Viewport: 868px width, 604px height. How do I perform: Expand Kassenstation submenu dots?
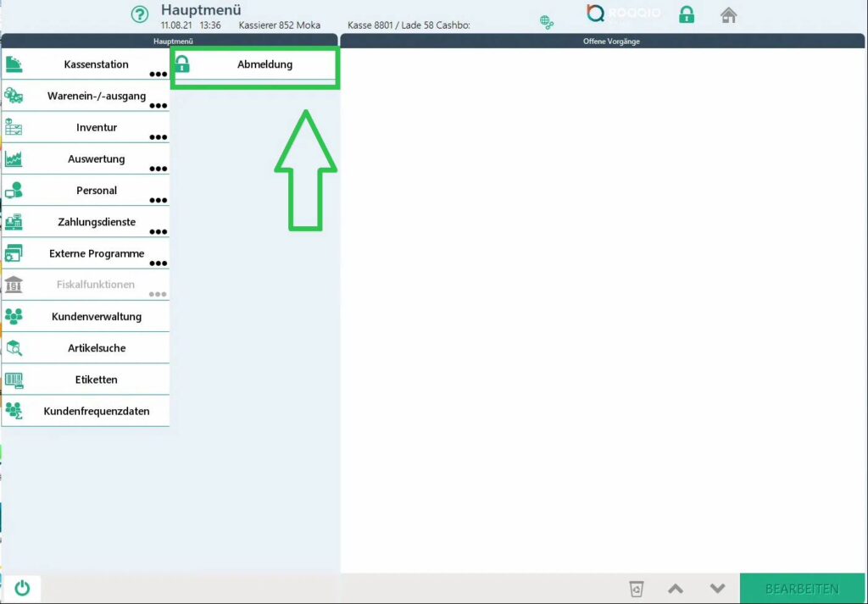(158, 75)
